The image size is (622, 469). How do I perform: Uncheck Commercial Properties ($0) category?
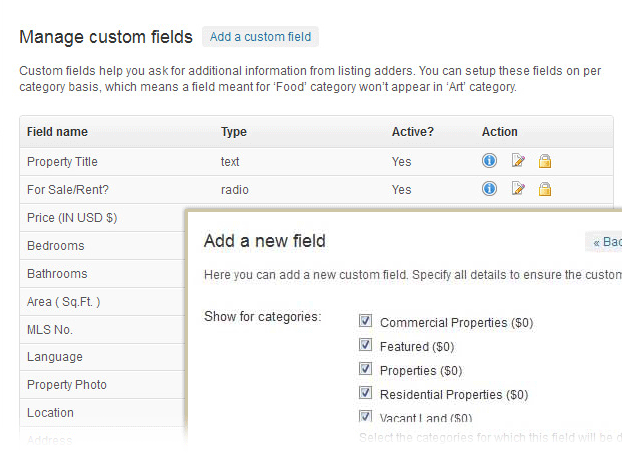(365, 321)
